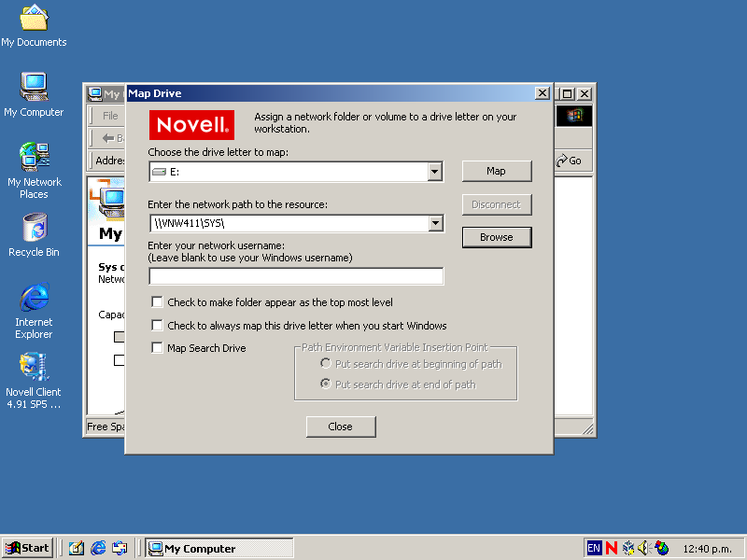Close the Map Drive dialog with X
The height and width of the screenshot is (560, 747).
click(543, 93)
